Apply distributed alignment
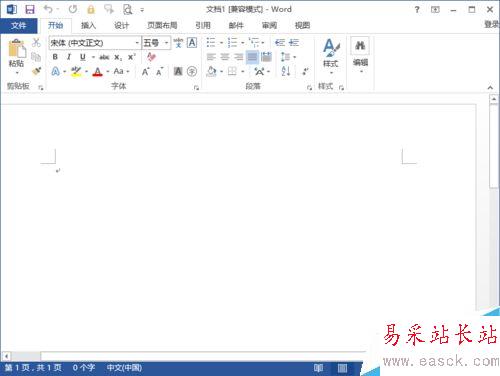The image size is (500, 376). [266, 57]
